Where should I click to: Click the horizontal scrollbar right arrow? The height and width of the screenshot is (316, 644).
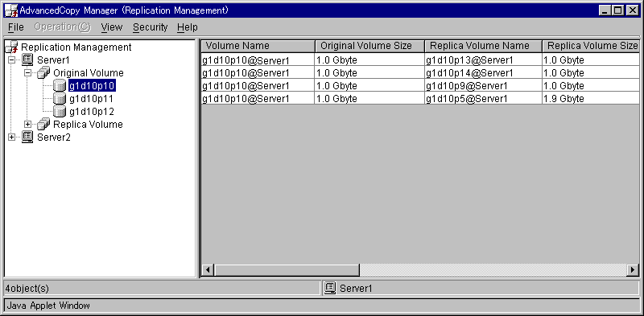pyautogui.click(x=633, y=270)
